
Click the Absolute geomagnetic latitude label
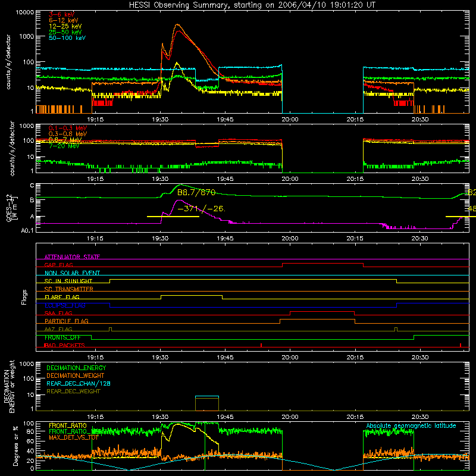pos(411,425)
